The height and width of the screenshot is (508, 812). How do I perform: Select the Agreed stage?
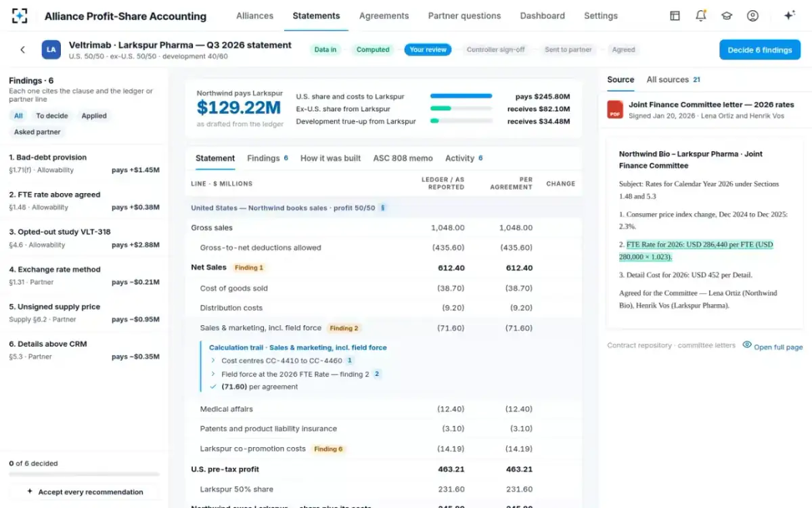click(x=623, y=49)
